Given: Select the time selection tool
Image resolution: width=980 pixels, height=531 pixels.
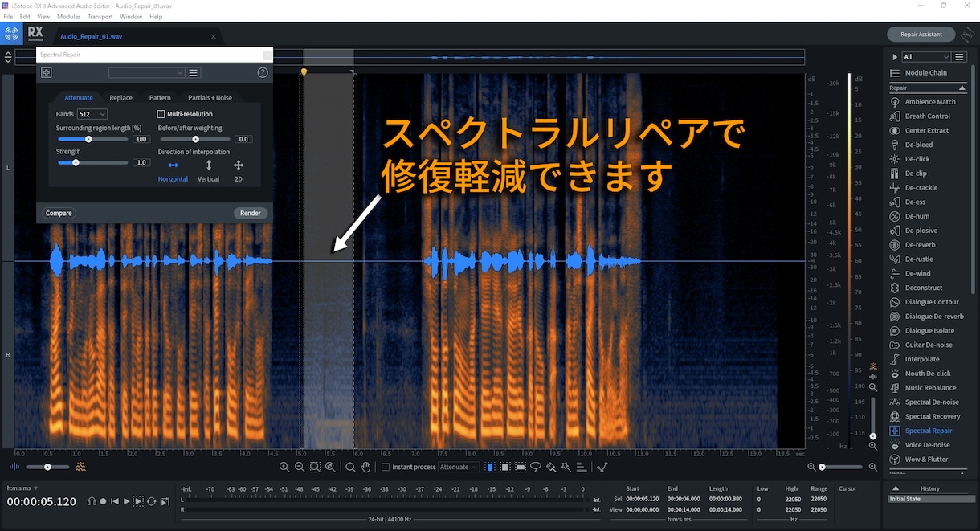Looking at the screenshot, I should point(490,467).
